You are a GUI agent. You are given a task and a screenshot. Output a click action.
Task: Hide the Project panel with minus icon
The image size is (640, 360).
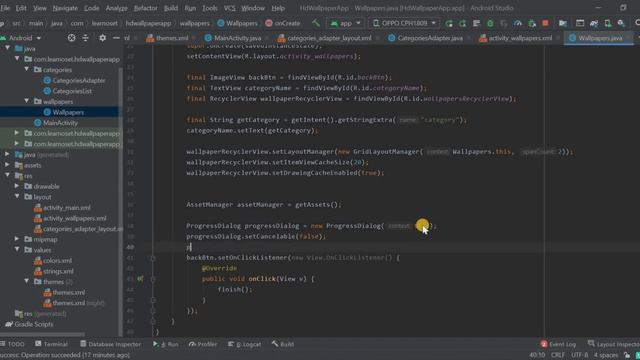click(116, 38)
